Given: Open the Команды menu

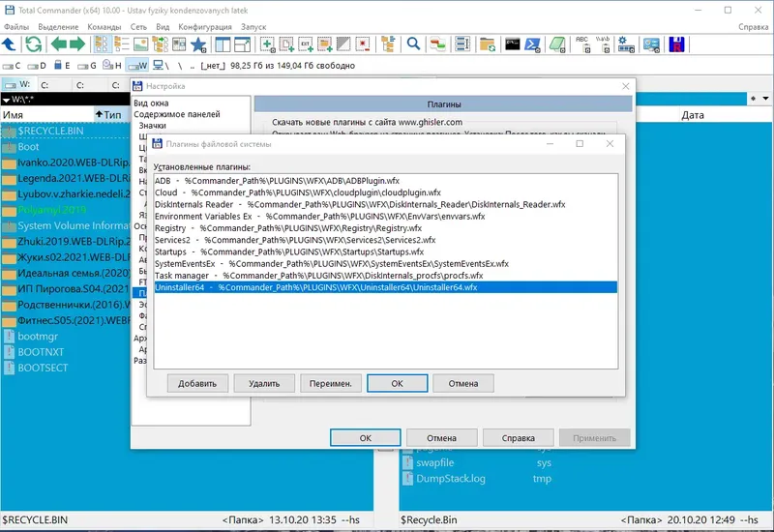Looking at the screenshot, I should pyautogui.click(x=104, y=27).
